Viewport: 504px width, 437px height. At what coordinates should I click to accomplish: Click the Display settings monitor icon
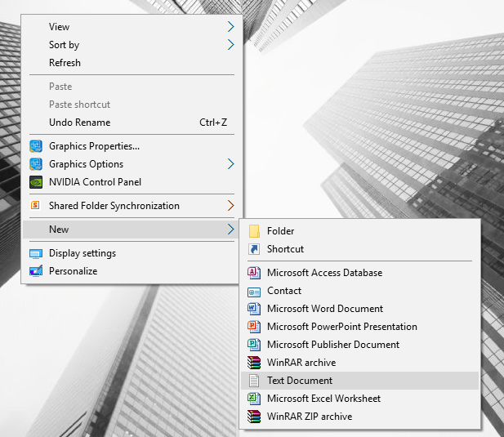36,253
